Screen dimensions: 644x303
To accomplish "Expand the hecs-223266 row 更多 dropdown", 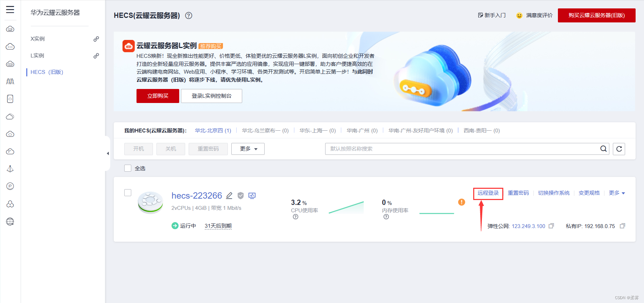I will (x=617, y=193).
